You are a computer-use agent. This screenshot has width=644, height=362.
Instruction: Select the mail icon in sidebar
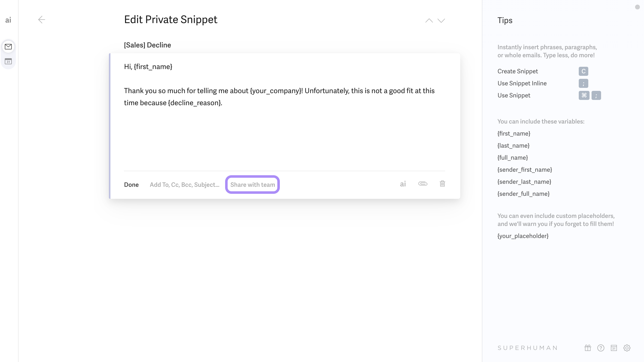click(8, 47)
